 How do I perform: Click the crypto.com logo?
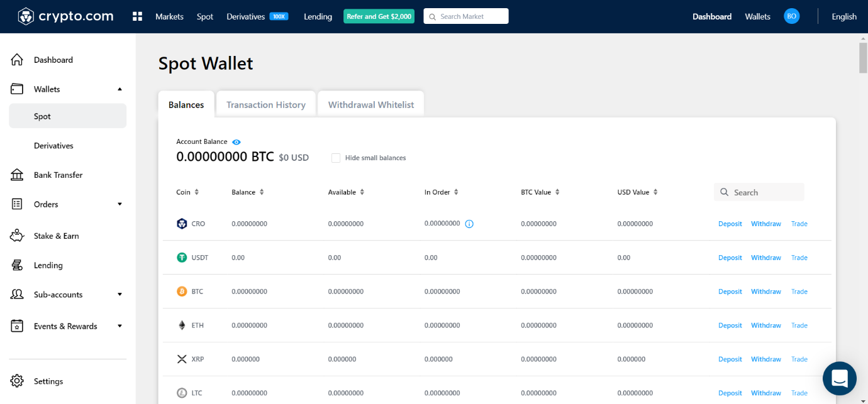pyautogui.click(x=65, y=16)
